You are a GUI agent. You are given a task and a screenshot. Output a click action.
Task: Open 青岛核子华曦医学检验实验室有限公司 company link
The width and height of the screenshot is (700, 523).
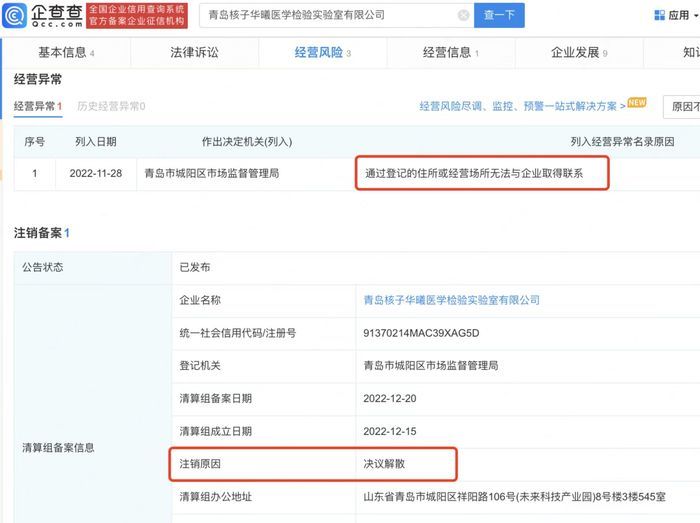coord(451,300)
